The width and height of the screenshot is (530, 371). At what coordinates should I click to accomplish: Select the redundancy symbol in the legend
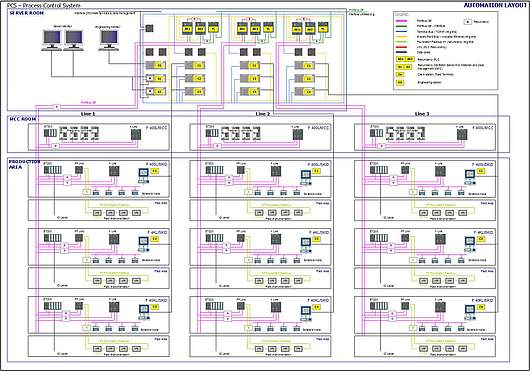click(x=468, y=22)
